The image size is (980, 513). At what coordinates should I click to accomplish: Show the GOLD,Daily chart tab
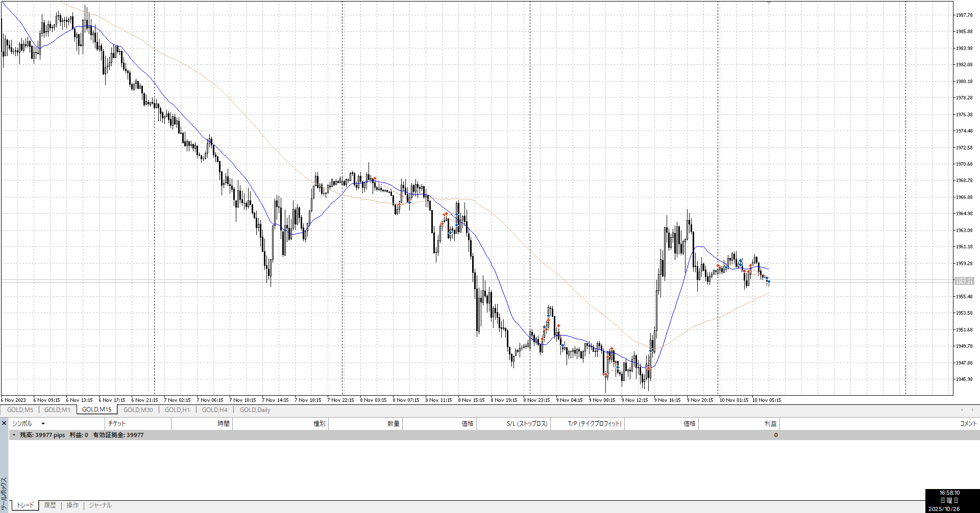[x=255, y=409]
